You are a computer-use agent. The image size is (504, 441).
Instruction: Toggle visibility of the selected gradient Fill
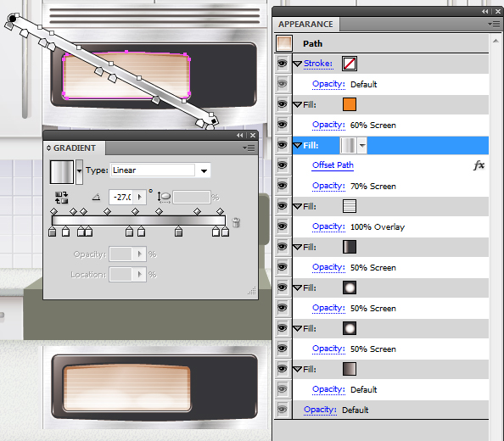tap(283, 145)
